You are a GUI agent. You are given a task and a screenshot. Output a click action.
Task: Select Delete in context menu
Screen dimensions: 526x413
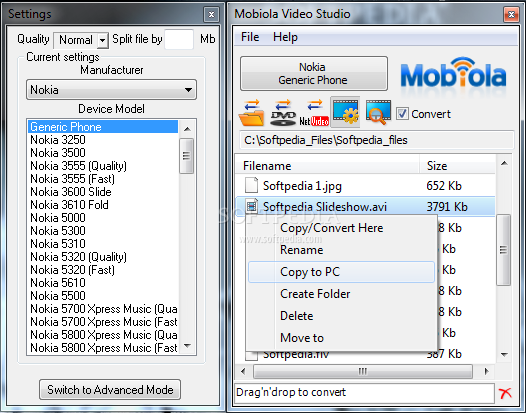point(341,316)
